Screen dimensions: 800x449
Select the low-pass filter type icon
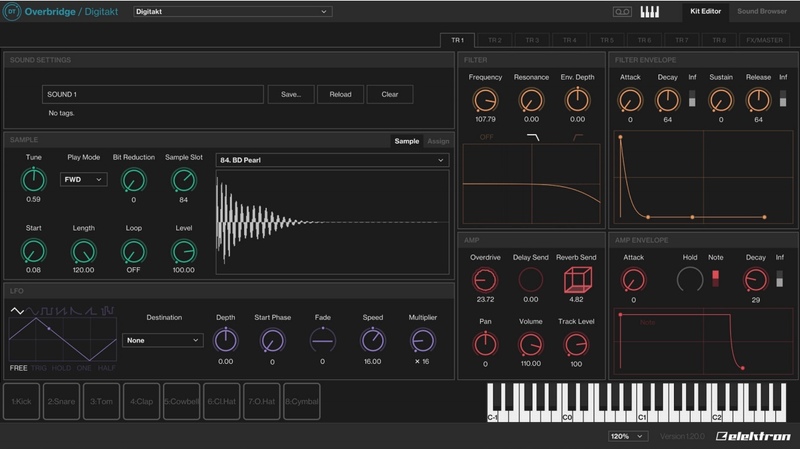tap(532, 136)
